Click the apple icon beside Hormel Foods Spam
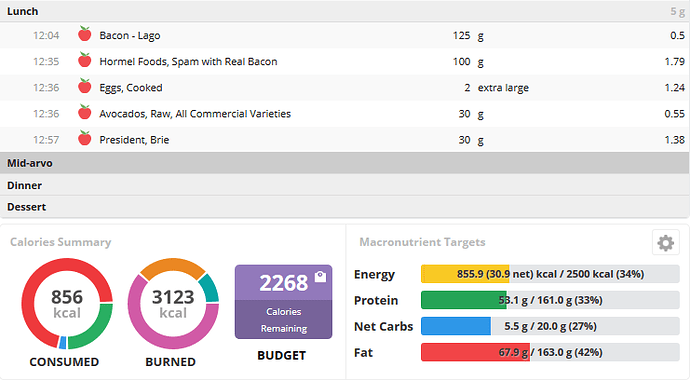690x380 pixels. (84, 60)
